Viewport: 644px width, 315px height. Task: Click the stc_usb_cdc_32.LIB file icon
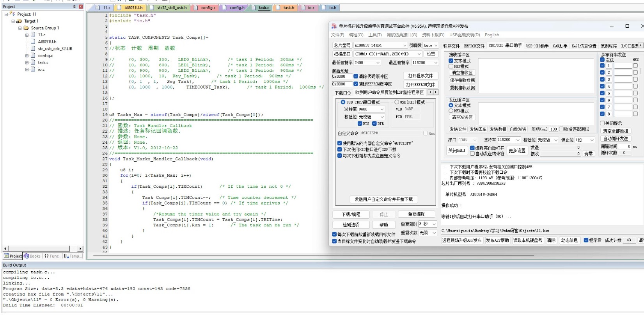(x=33, y=49)
